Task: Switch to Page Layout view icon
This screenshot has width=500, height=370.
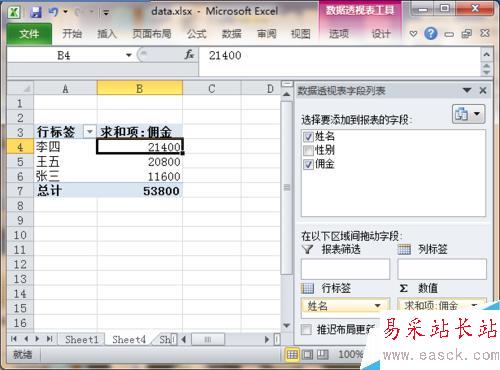Action: point(307,354)
